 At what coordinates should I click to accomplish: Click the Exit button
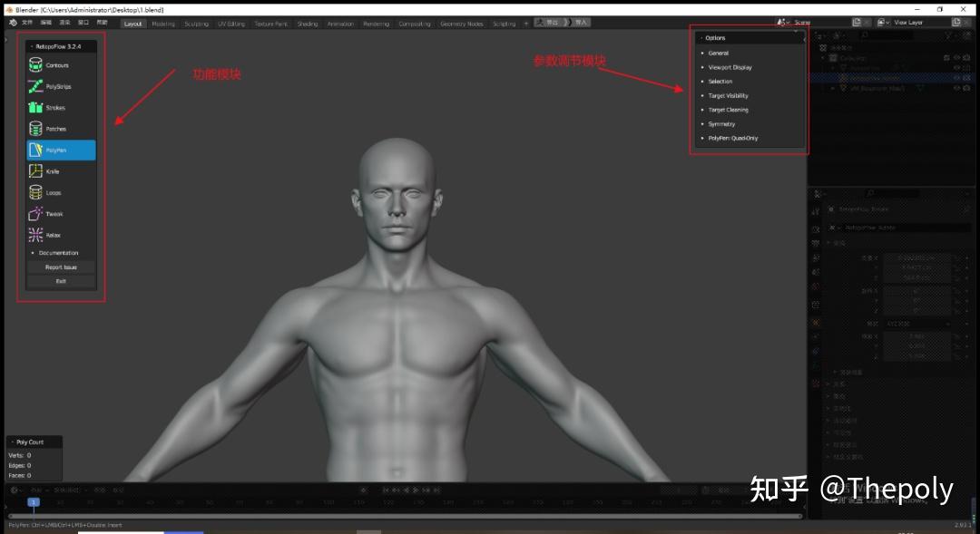61,281
